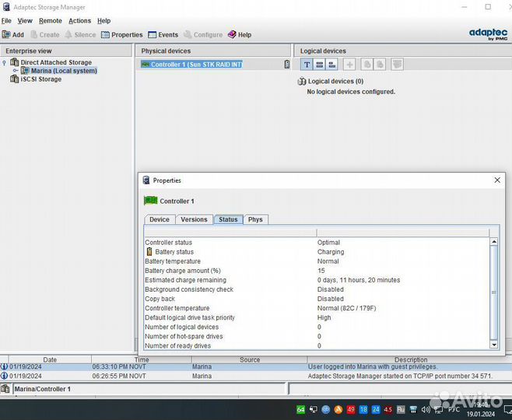Open the Help book toolbar button

[x=240, y=34]
